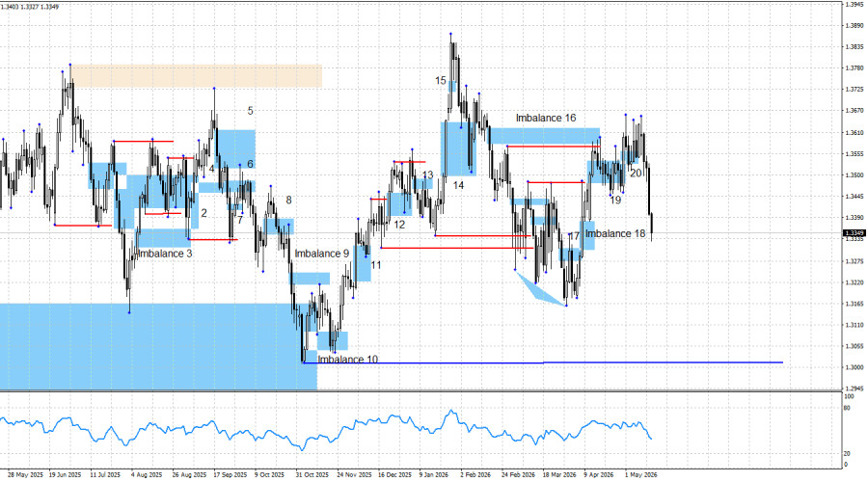Click the number 8 label
Screen dimensions: 868x482
point(288,201)
